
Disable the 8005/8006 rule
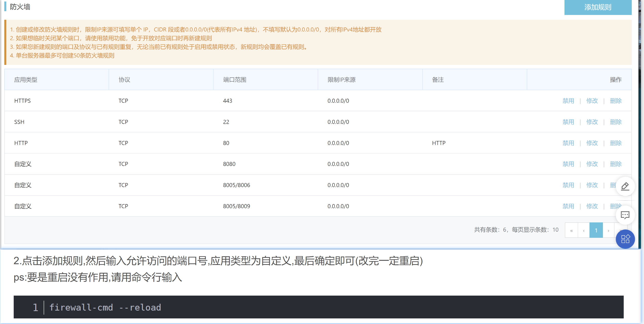[568, 185]
